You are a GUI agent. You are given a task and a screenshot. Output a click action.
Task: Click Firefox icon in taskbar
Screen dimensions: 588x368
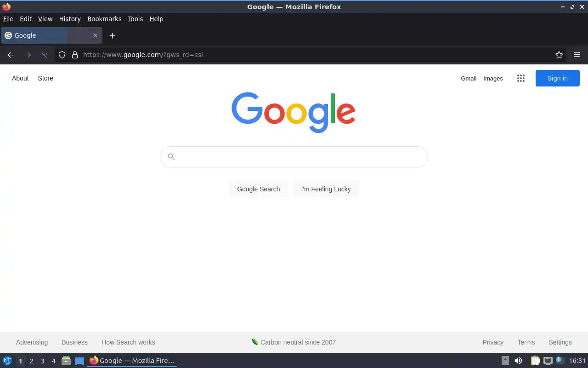click(x=94, y=361)
